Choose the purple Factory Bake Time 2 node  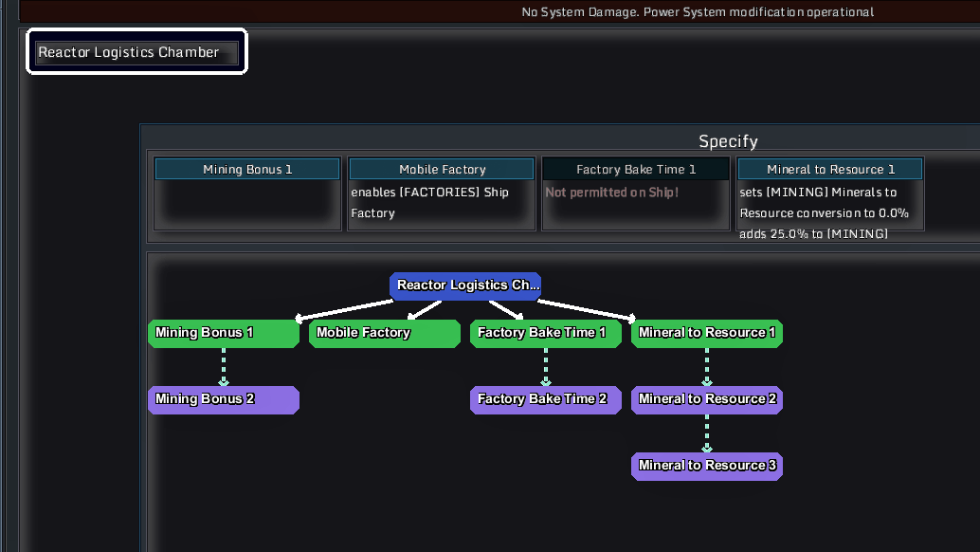[x=546, y=399]
